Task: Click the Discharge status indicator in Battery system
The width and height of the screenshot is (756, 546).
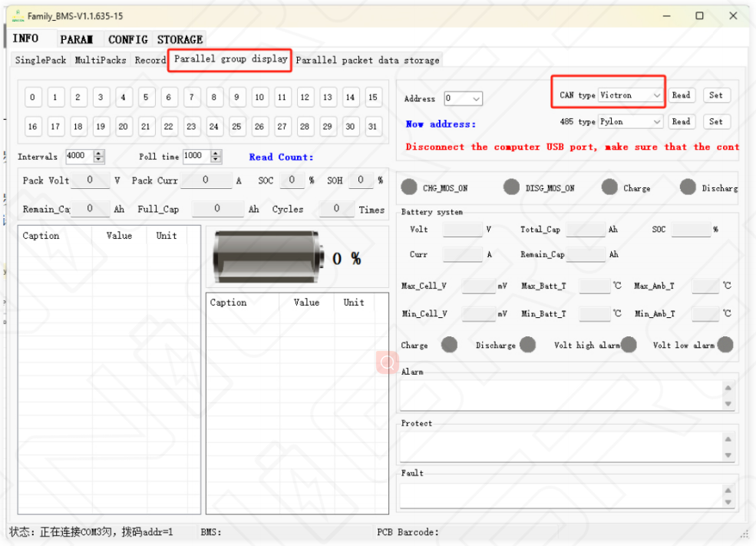Action: 527,345
